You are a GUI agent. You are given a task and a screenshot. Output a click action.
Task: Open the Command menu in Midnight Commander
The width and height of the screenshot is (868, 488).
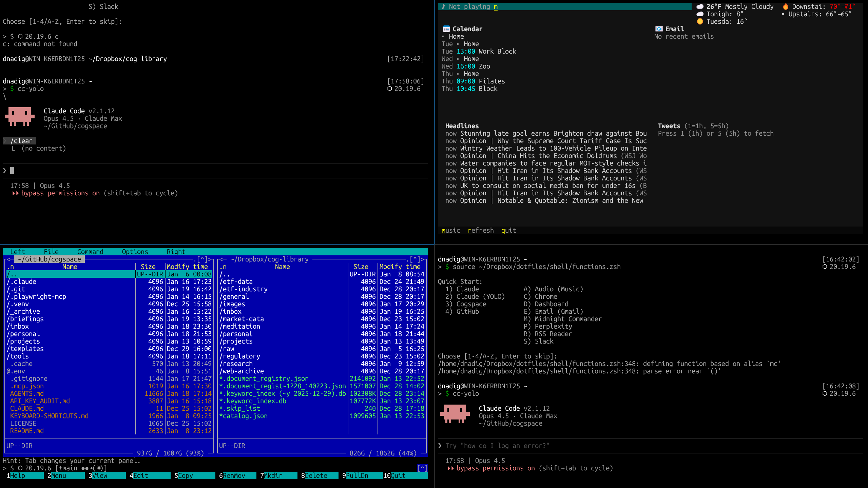point(90,252)
